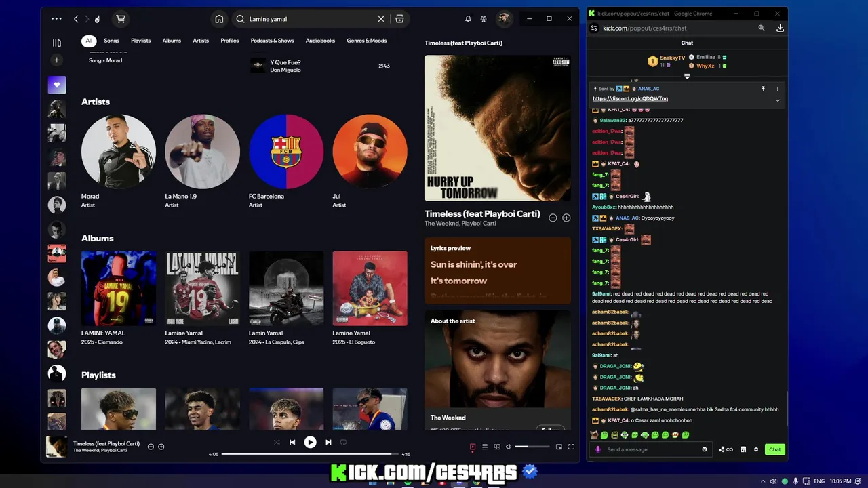Select the All filter chip

pos(89,41)
